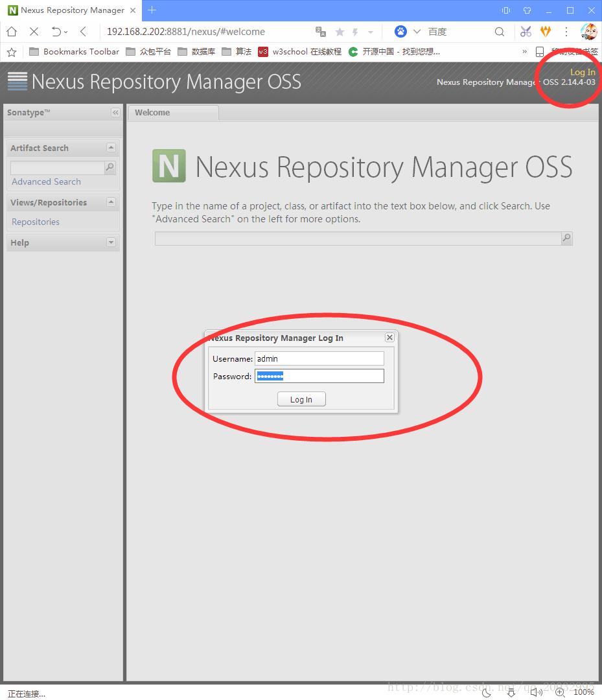Click the Log In button in dialog

[x=301, y=399]
